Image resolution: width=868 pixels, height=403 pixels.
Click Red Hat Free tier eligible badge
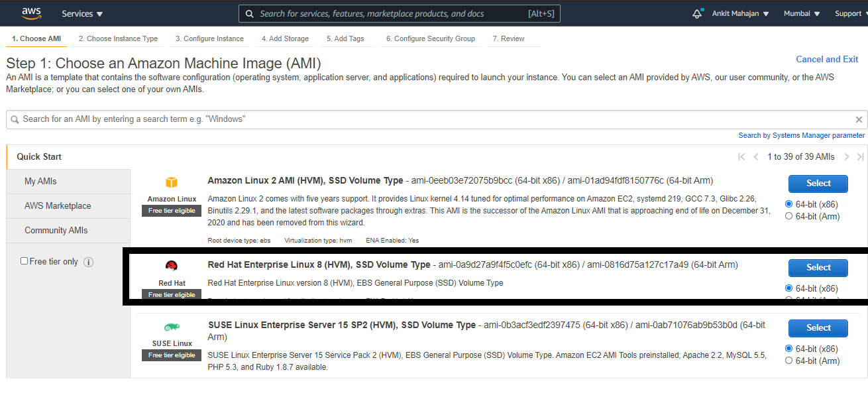(172, 295)
